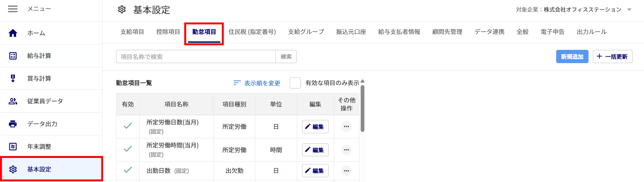Go to the 顧問先管理 tab

pos(447,32)
